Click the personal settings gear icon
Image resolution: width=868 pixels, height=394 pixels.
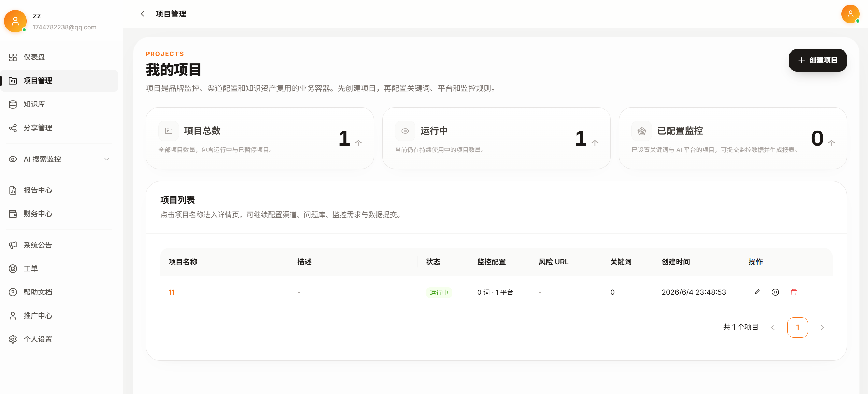click(13, 339)
